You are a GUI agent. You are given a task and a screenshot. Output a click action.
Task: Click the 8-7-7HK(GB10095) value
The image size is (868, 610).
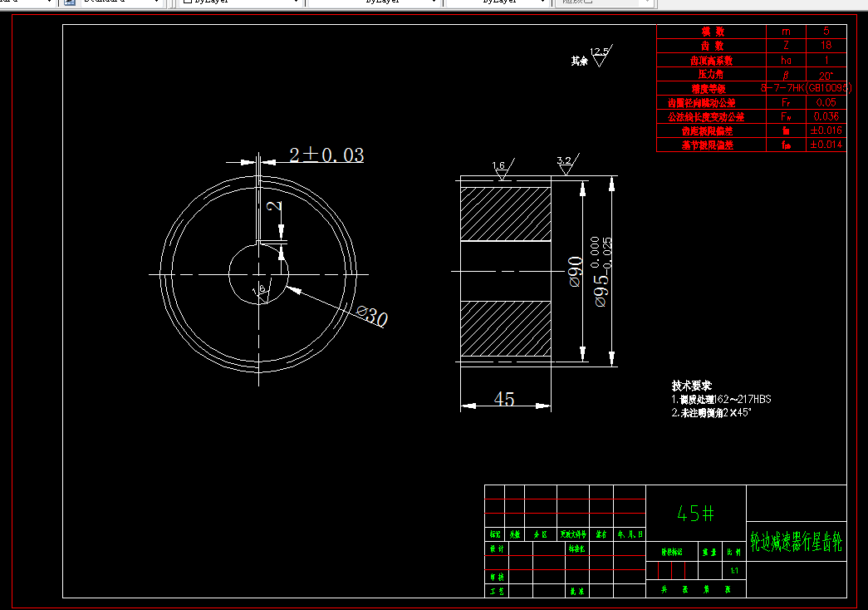pos(806,88)
